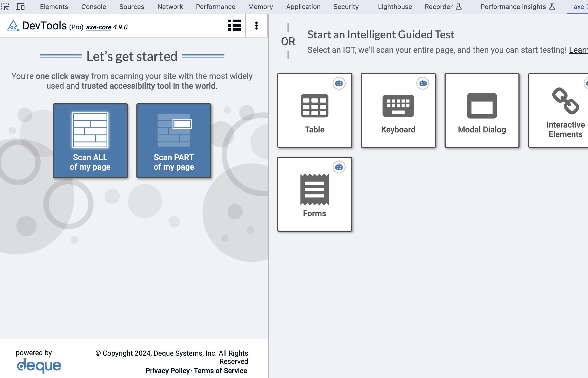Screen dimensions: 588x378
Task: Click 'Start an Intelligent Guided Test' heading
Action: point(381,35)
